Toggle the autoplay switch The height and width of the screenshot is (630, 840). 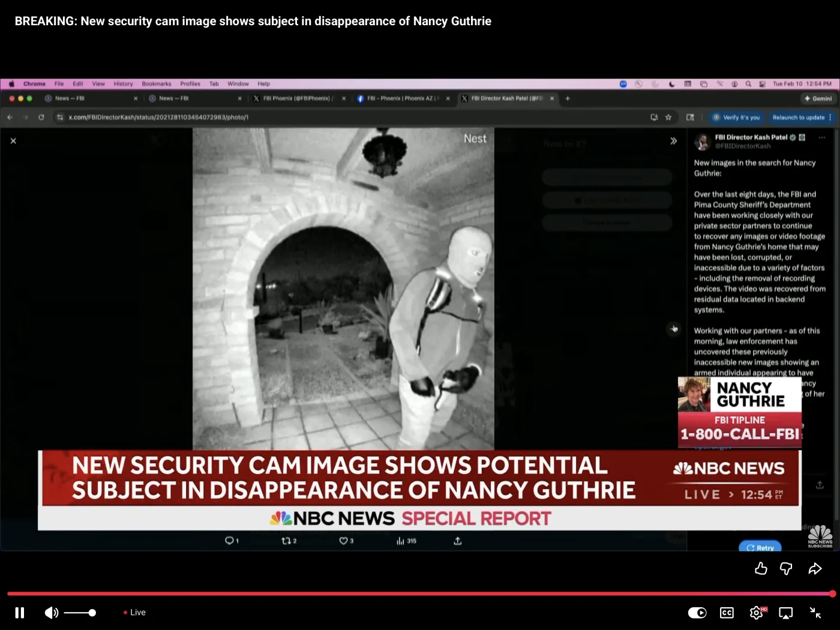[x=697, y=613]
